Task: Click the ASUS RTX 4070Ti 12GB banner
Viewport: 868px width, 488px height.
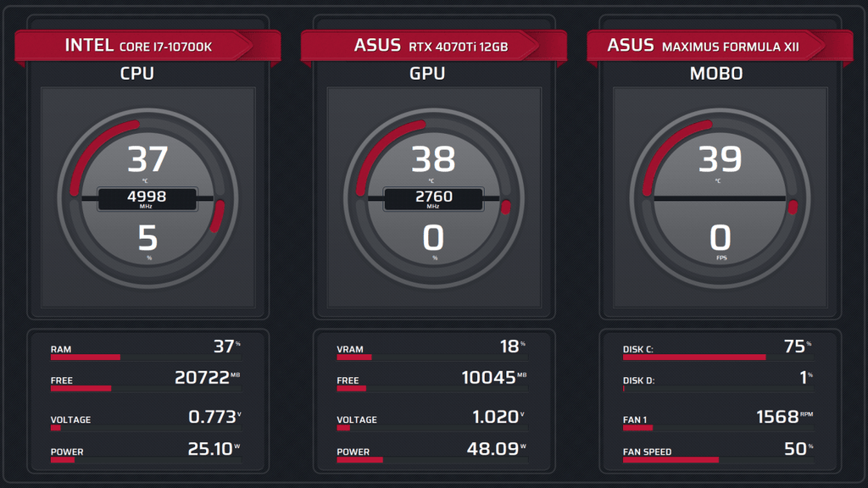Action: coord(430,46)
